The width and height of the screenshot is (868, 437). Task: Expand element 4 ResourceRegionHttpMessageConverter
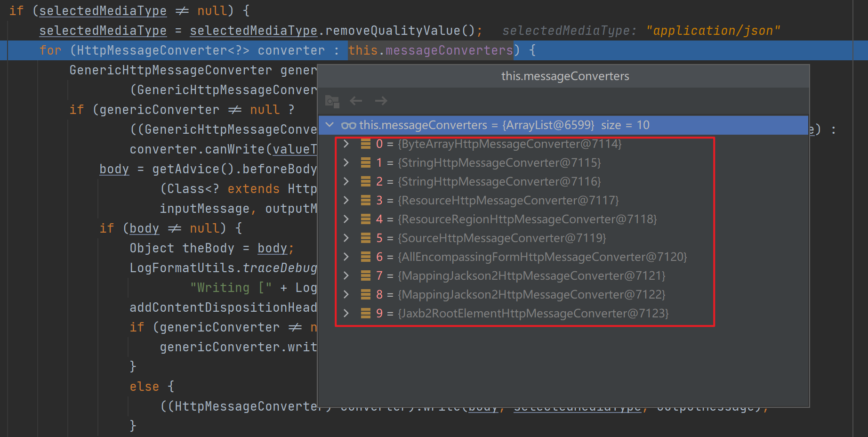click(346, 219)
